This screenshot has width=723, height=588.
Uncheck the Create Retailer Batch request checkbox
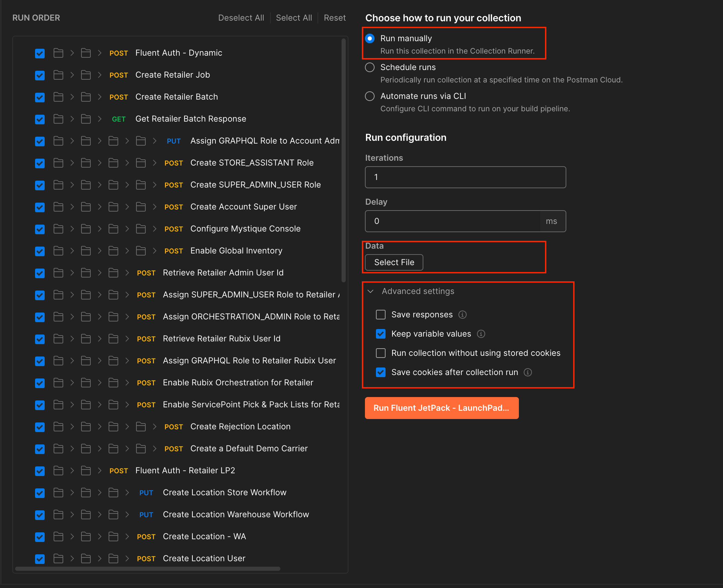click(40, 97)
